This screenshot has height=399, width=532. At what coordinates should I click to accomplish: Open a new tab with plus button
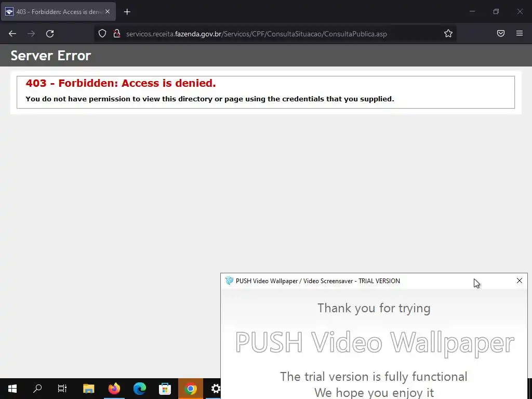point(127,12)
